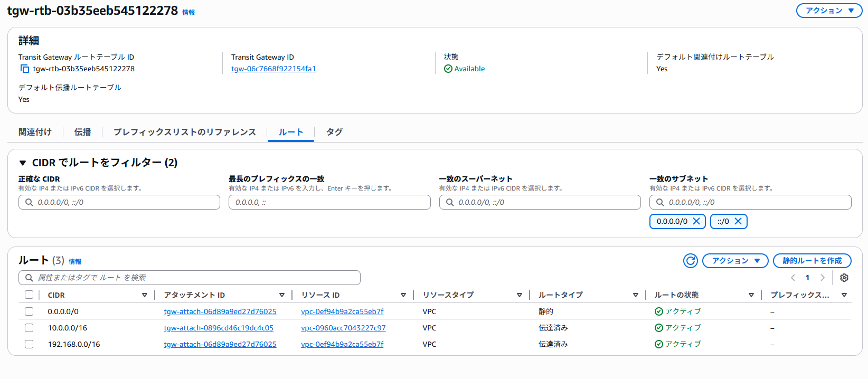Open VPC link in 0.0.0.0/0 row
Image resolution: width=868 pixels, height=379 pixels.
click(x=342, y=311)
